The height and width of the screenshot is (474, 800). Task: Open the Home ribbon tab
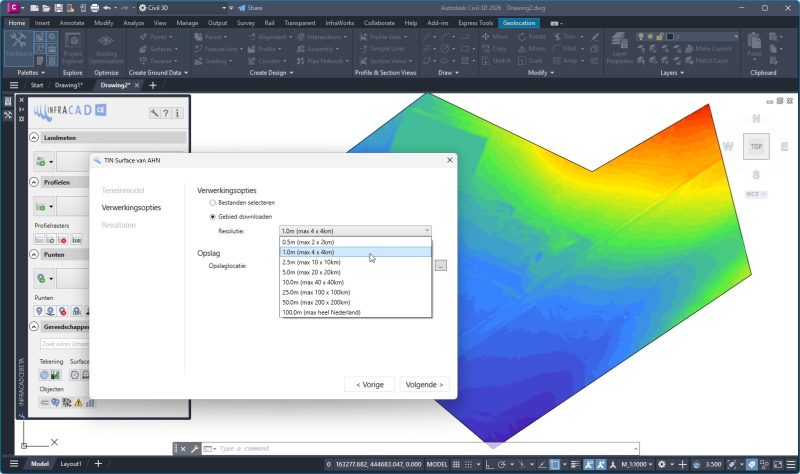tap(16, 23)
